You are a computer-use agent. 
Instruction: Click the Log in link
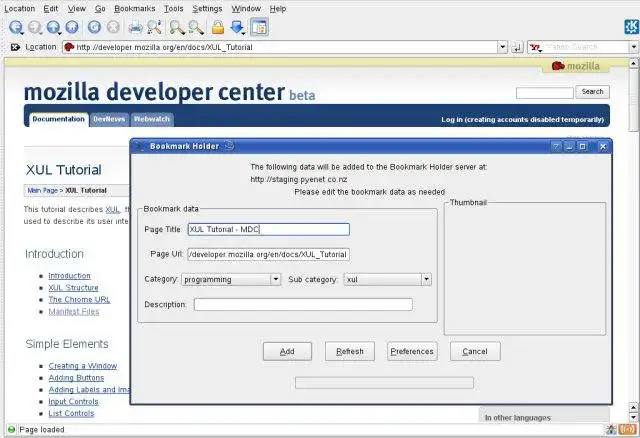[522, 120]
